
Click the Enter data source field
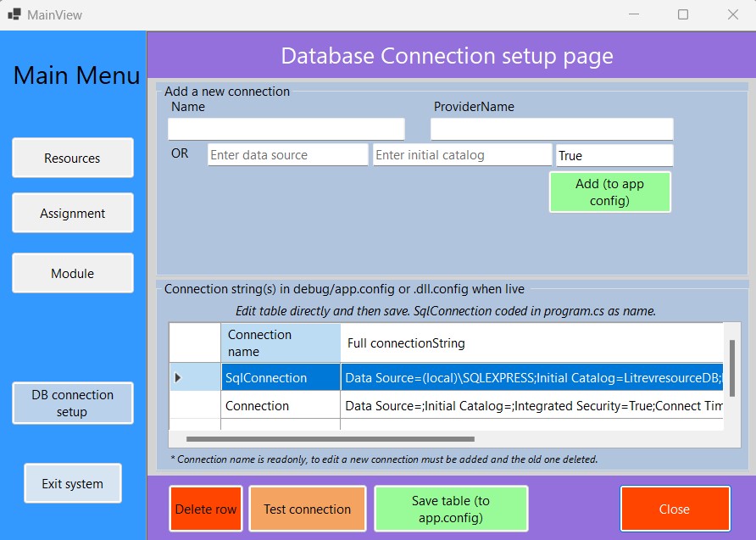[286, 153]
